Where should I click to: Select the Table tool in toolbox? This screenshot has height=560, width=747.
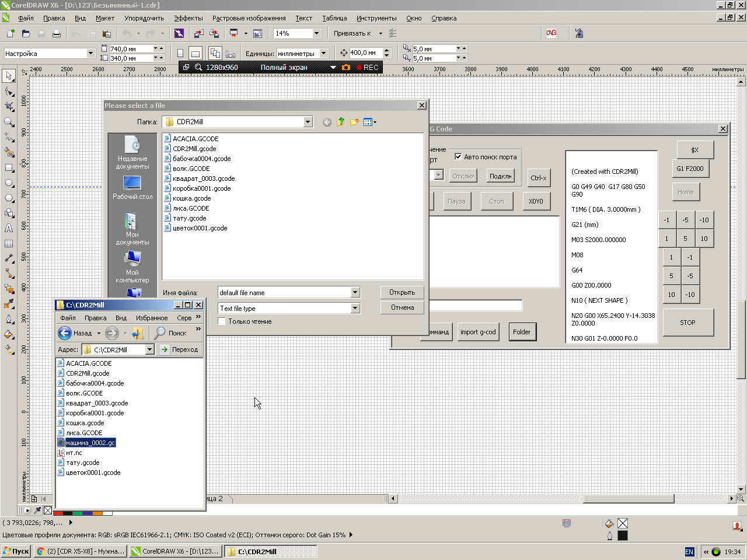coord(9,243)
